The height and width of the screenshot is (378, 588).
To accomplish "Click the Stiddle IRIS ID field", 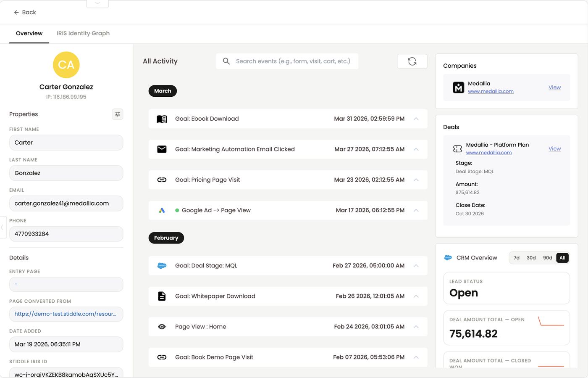I will pos(66,373).
